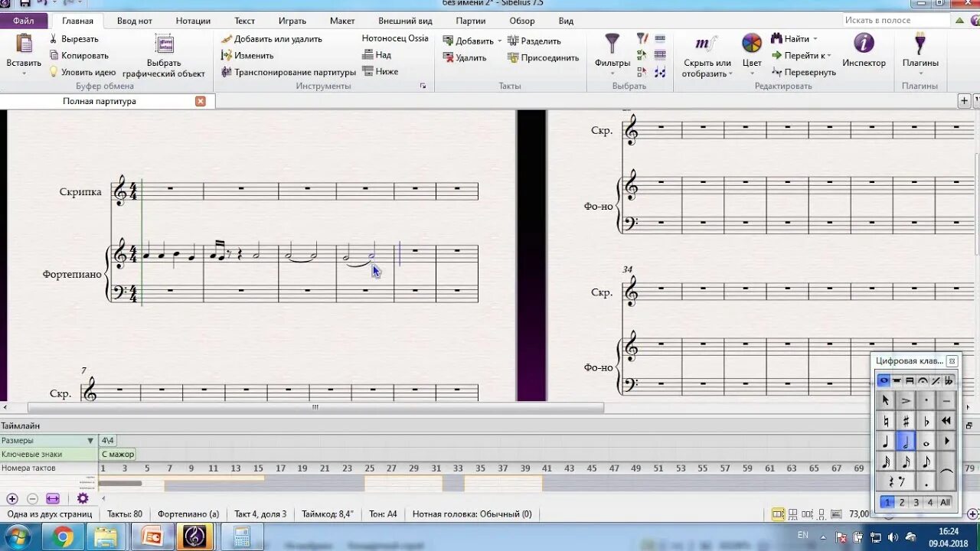The image size is (980, 551).
Task: Select whole note on keypad
Action: click(926, 442)
